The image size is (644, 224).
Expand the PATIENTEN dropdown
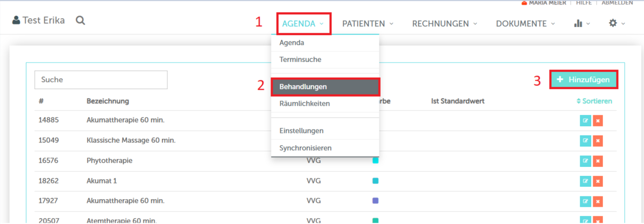(368, 24)
